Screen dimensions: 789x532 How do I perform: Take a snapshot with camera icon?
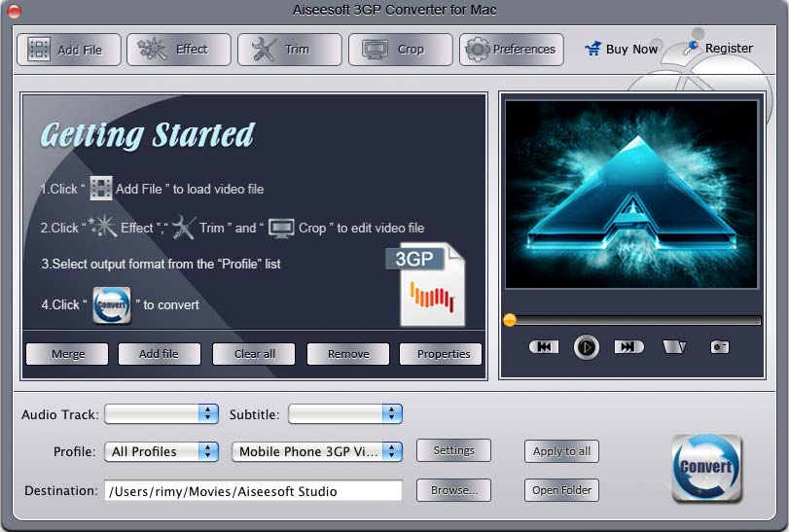pyautogui.click(x=720, y=347)
